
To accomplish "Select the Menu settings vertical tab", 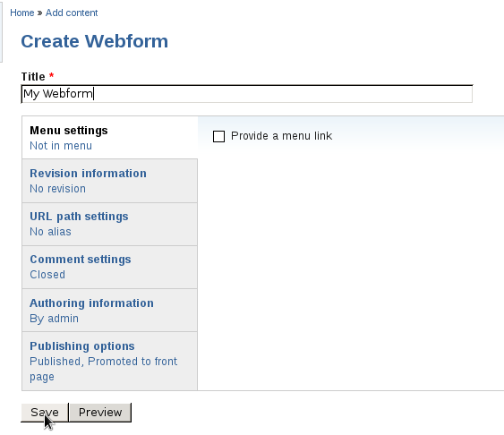I will pyautogui.click(x=109, y=138).
